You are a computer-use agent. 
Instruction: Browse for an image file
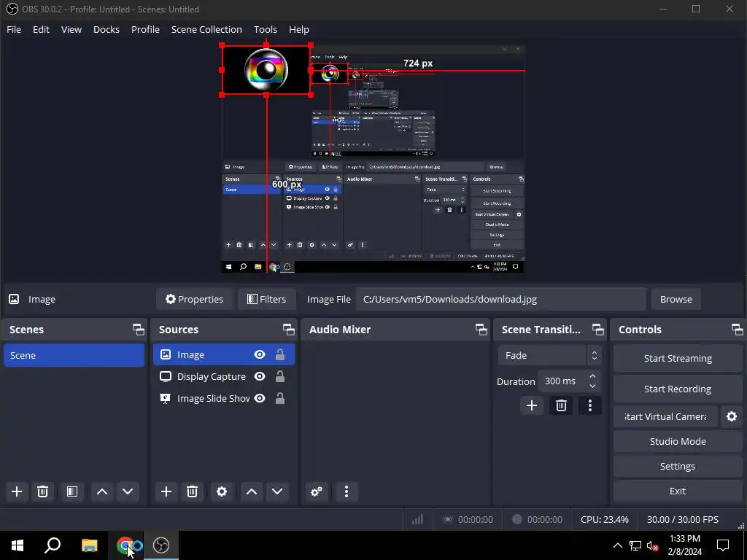tap(676, 299)
